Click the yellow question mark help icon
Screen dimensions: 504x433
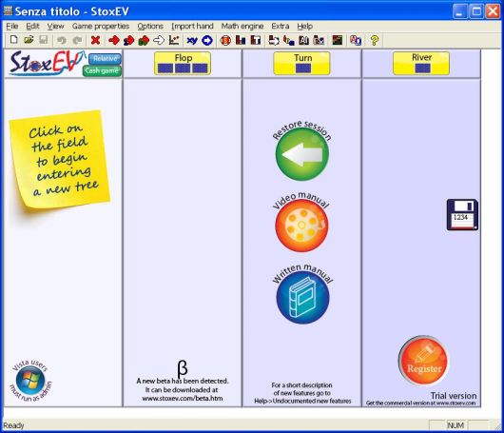tap(374, 40)
